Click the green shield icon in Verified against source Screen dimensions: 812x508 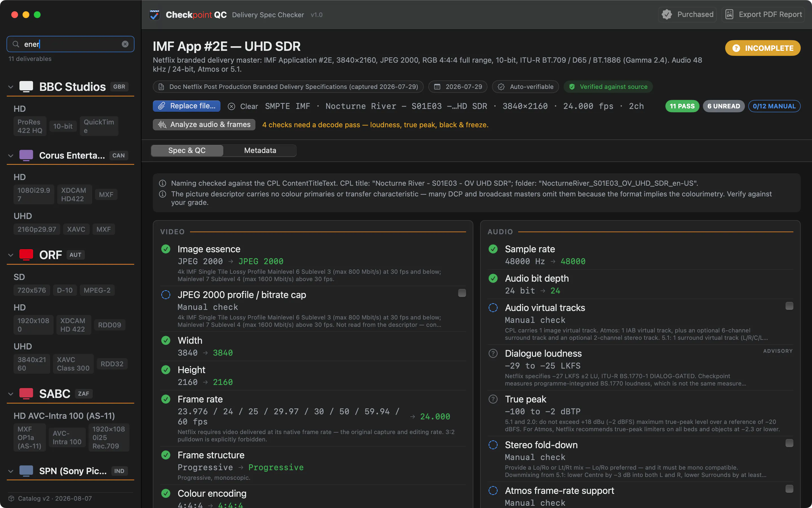coord(572,87)
